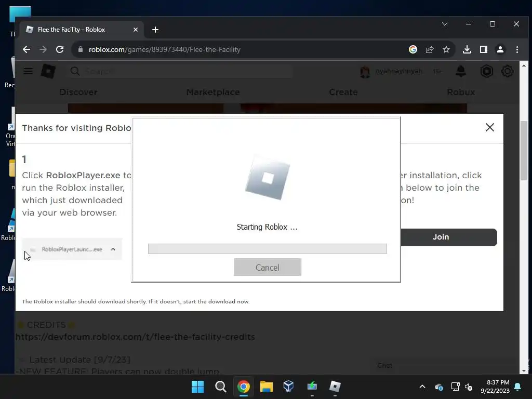Bookmark this tab with the star icon
The height and width of the screenshot is (399, 532).
click(x=446, y=49)
